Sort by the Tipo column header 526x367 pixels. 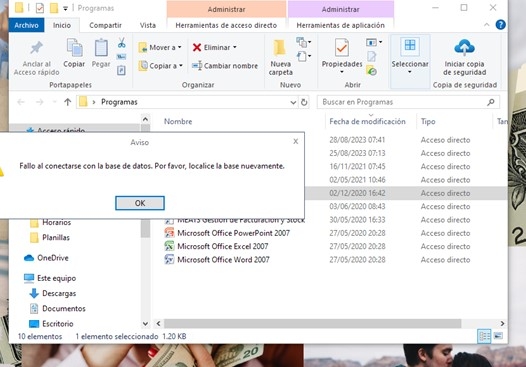point(428,121)
